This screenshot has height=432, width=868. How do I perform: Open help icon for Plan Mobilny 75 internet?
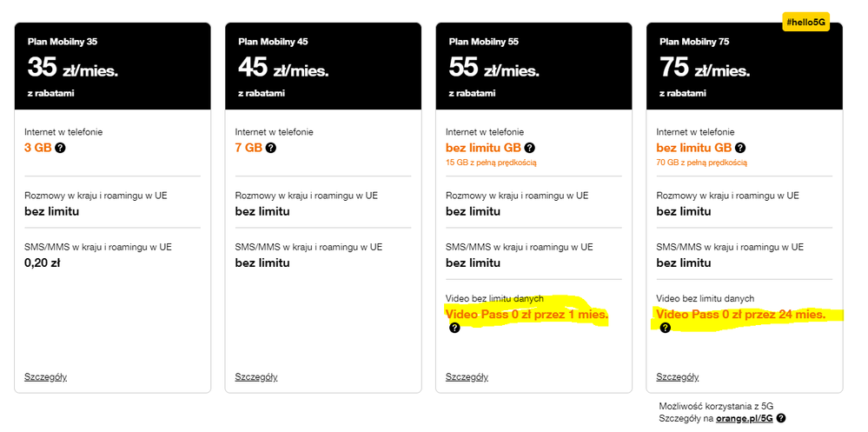click(x=740, y=148)
